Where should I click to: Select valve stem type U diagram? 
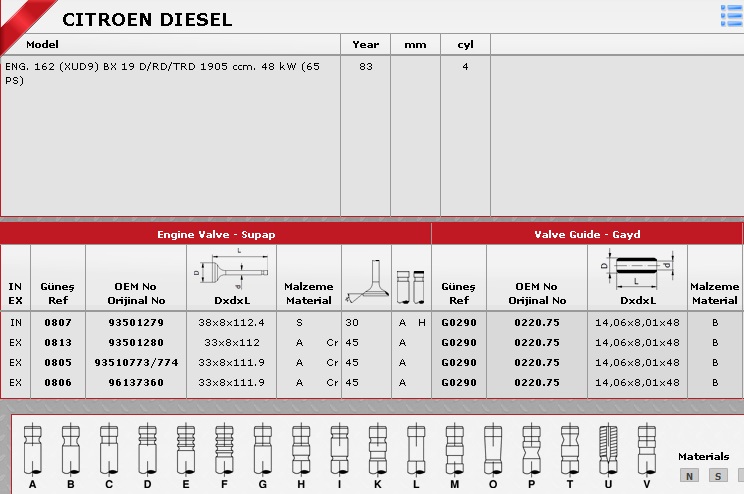coord(607,449)
